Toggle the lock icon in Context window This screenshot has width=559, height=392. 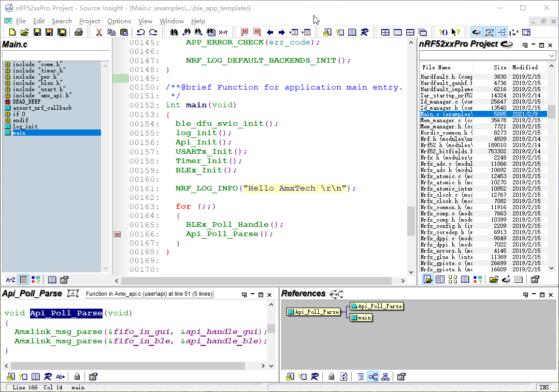click(x=77, y=376)
